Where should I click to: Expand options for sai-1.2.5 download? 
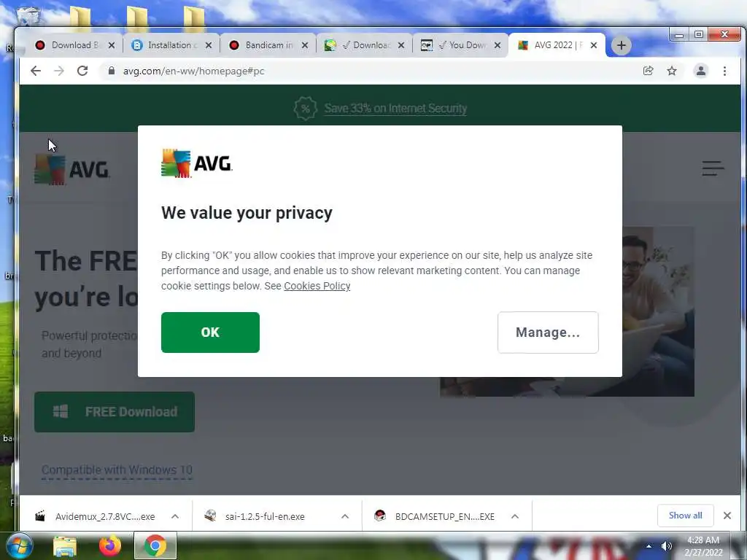pos(345,516)
